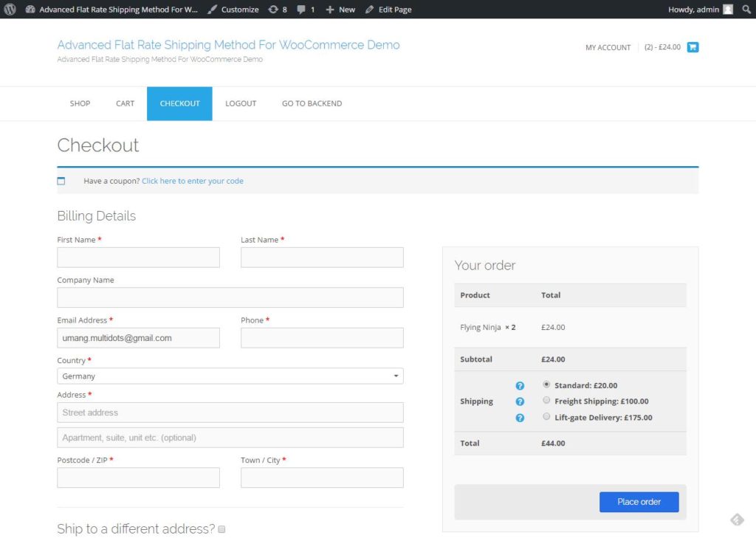This screenshot has width=756, height=538.
Task: Click the Apartment, suite, unit field
Action: (x=230, y=438)
